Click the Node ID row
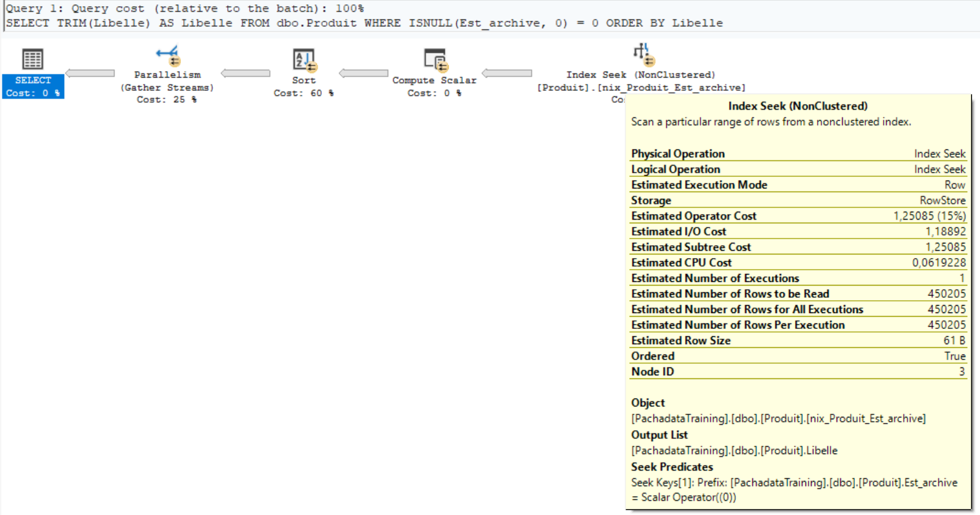Viewport: 980px width, 515px height. coord(798,372)
